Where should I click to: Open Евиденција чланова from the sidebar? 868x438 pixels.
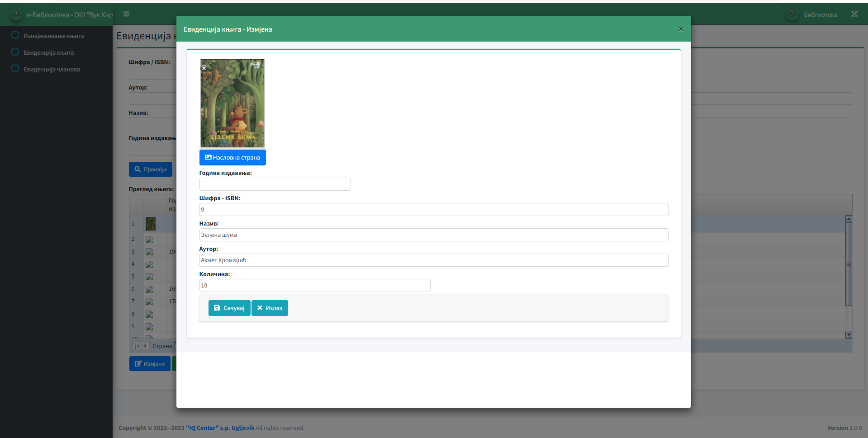click(52, 69)
